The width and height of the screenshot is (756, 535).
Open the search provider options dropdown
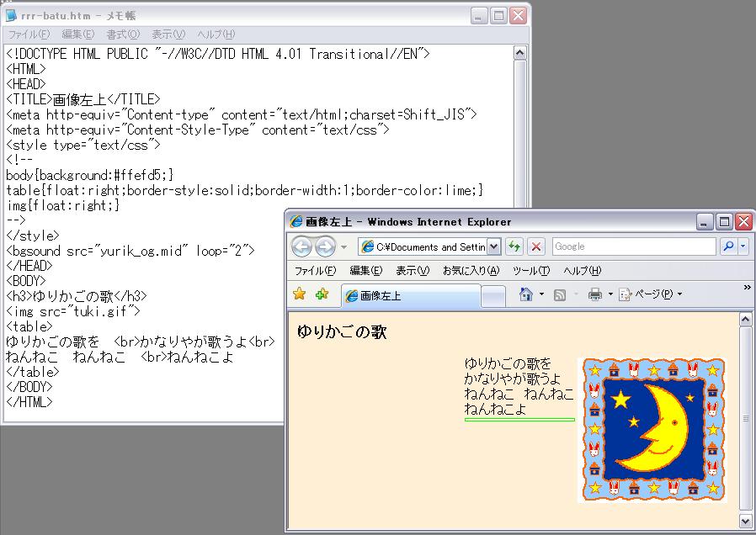click(743, 246)
